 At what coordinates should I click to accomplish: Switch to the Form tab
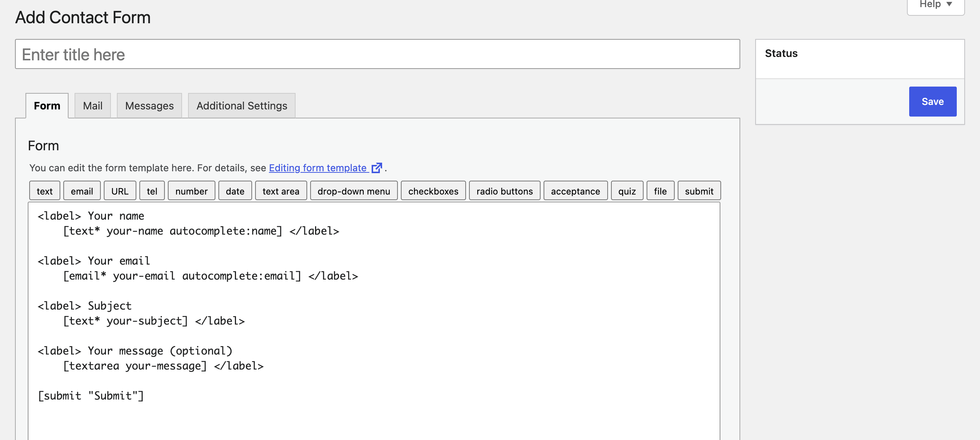(x=47, y=105)
